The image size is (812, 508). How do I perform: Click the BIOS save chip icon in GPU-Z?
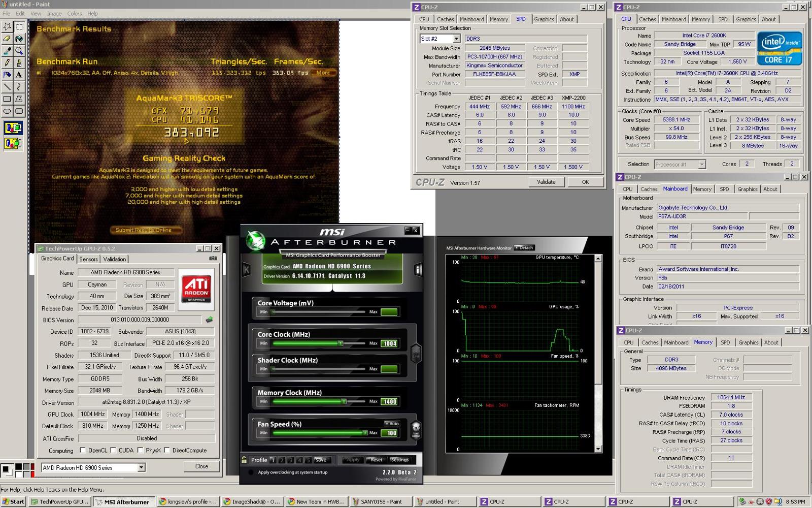point(209,320)
